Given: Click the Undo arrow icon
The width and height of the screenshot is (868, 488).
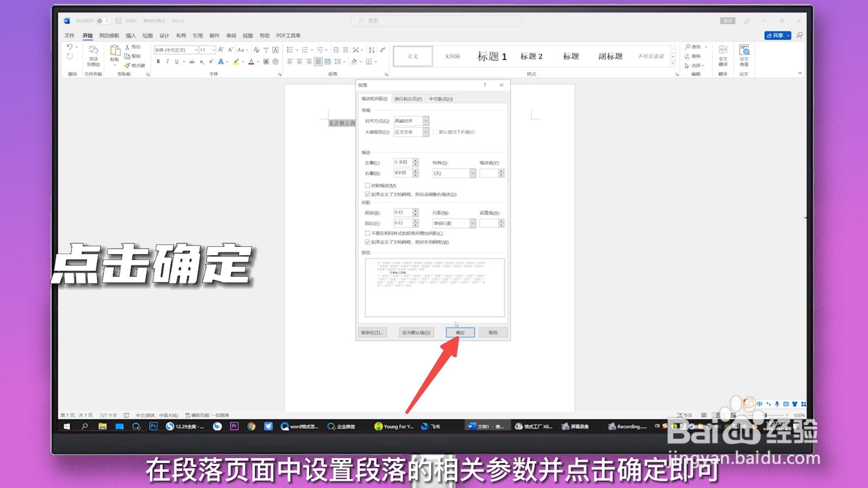Looking at the screenshot, I should click(69, 47).
